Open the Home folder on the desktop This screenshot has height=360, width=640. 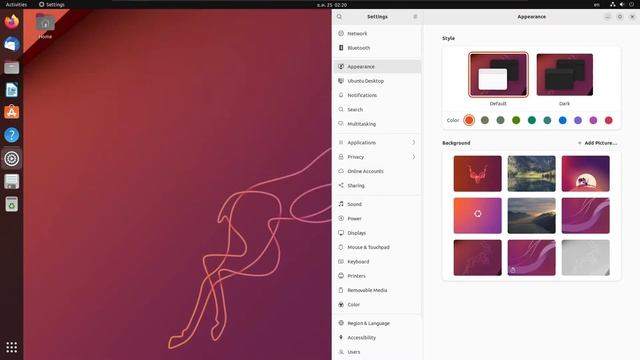click(x=45, y=26)
